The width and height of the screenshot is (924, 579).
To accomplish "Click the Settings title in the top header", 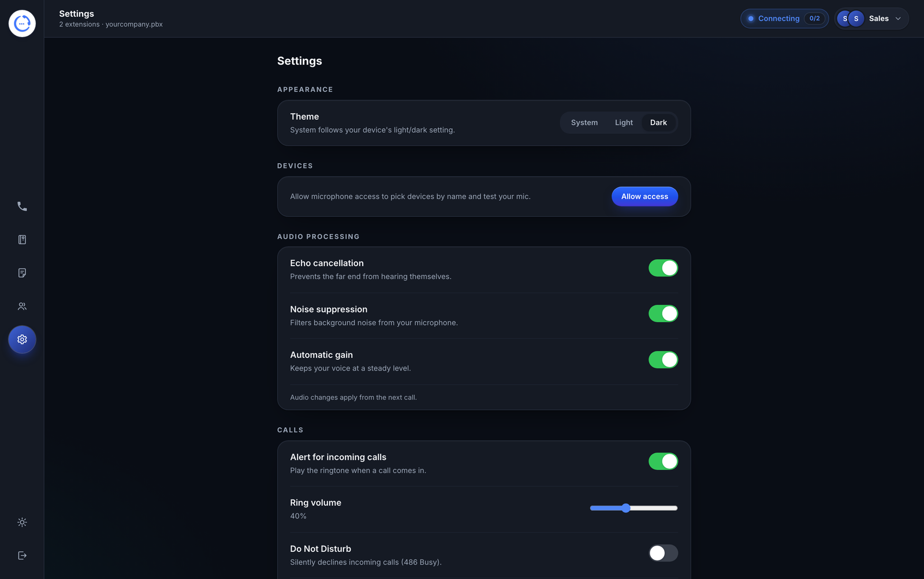I will pyautogui.click(x=76, y=14).
